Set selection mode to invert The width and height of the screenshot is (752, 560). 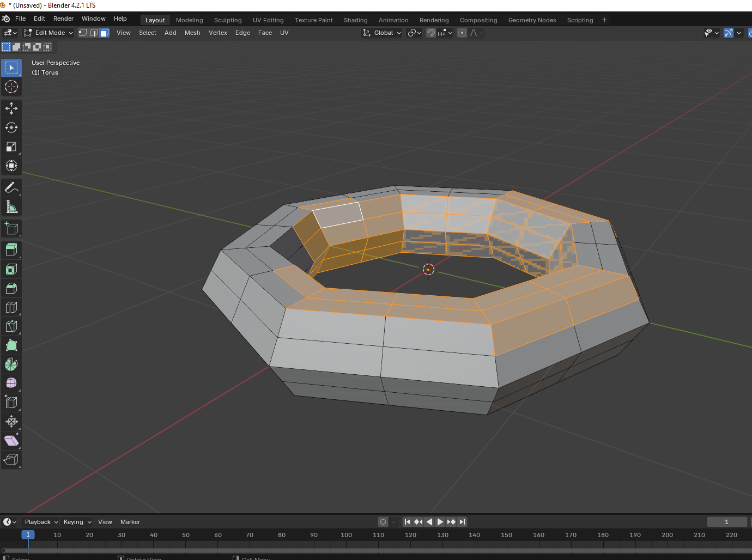tap(37, 47)
